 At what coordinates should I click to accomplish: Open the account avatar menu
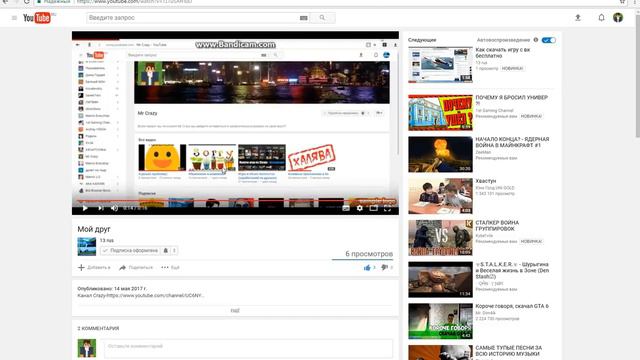tap(618, 18)
